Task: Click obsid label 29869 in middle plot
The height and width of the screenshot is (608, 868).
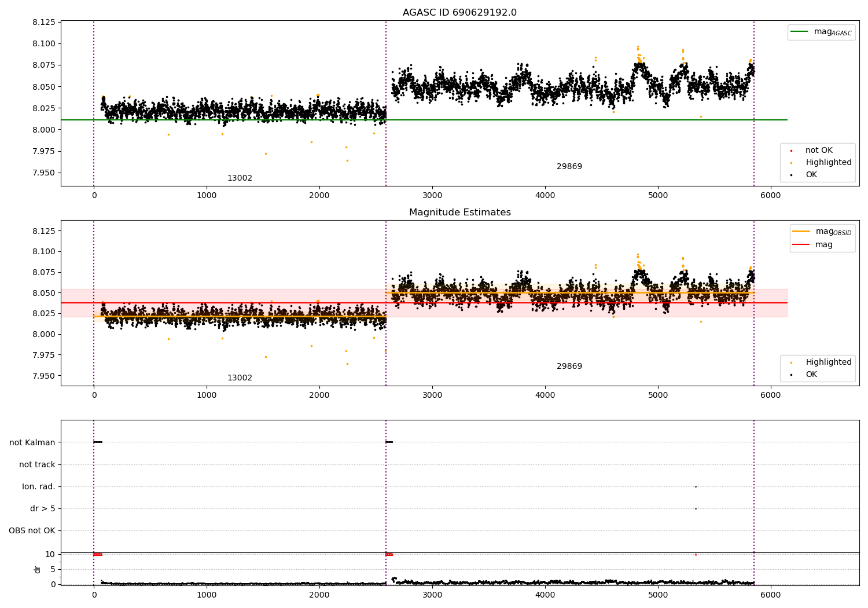Action: pos(569,367)
